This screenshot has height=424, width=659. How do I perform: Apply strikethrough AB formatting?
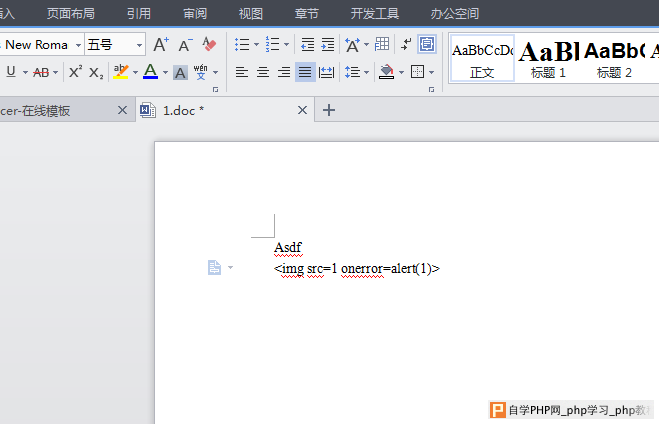tap(41, 73)
